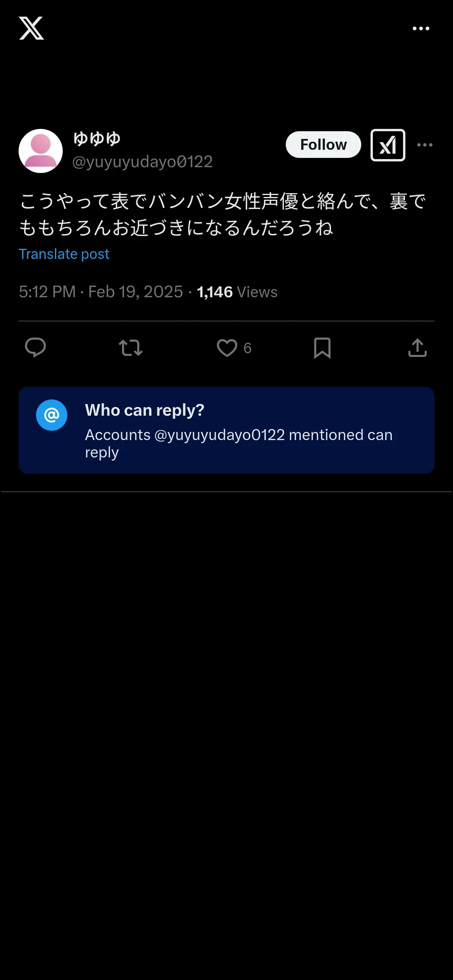Click the "Who can reply?" heading
453x980 pixels.
pos(144,410)
